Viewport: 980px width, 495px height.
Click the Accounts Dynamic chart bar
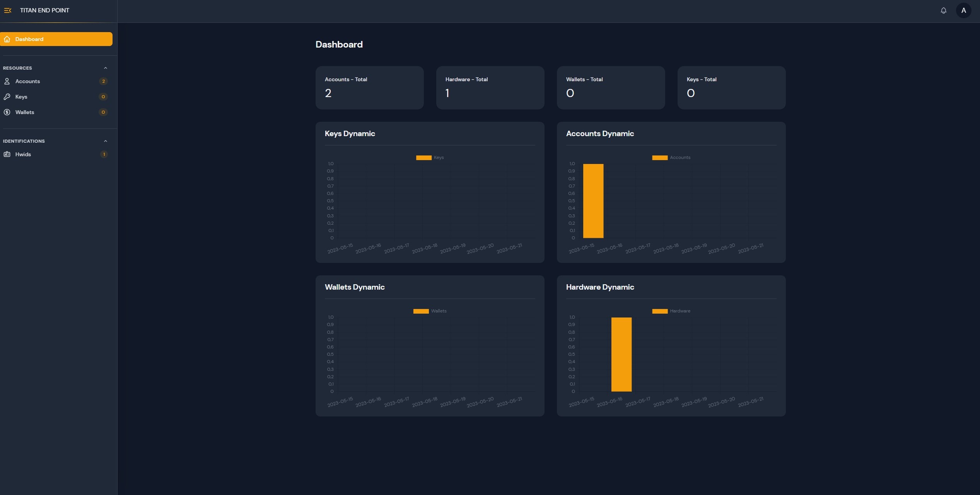point(593,201)
